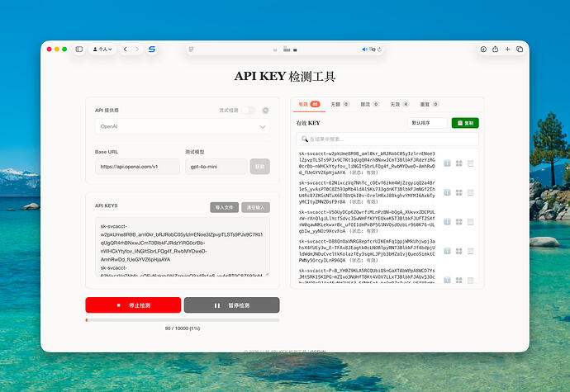Click the reader view icon in address bar
The image size is (570, 392).
point(191,50)
